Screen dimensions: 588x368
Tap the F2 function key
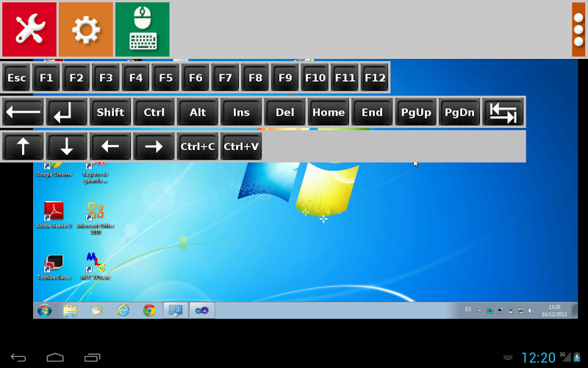[x=76, y=78]
